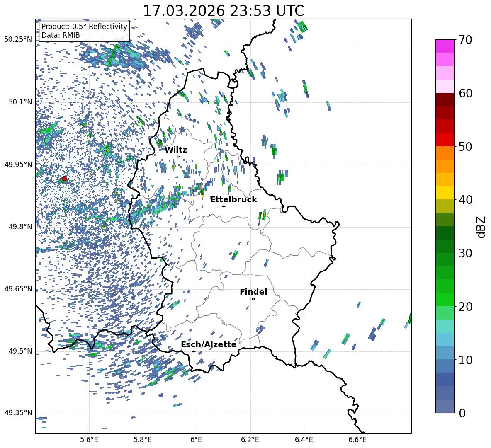The height and width of the screenshot is (448, 491).
Task: Pick the orange colorbar segment near 50
Action: [445, 153]
